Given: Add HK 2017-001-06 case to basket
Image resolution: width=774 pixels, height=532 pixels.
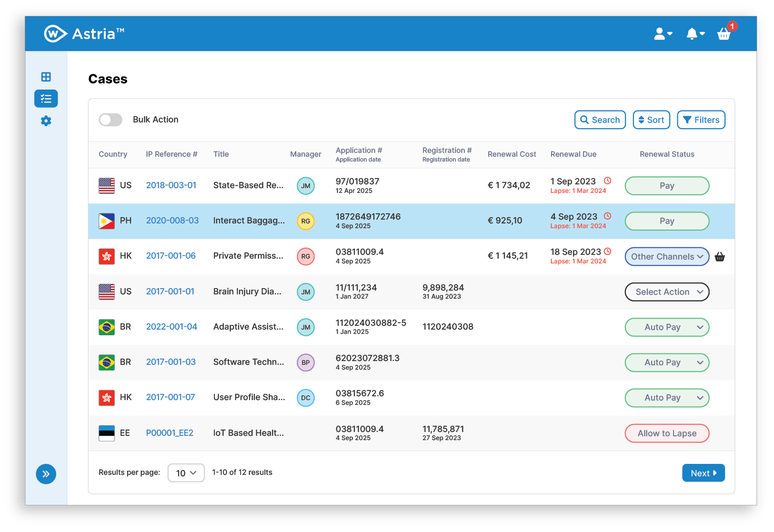Looking at the screenshot, I should click(x=720, y=257).
